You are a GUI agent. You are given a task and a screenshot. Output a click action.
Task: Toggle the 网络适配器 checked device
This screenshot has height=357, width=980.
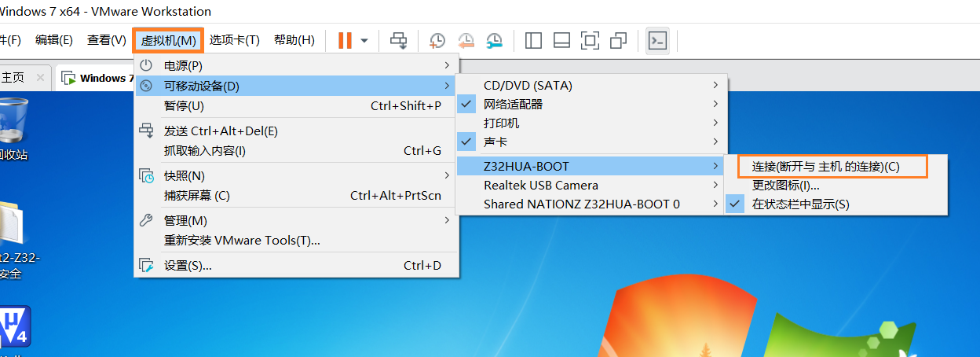[x=592, y=104]
